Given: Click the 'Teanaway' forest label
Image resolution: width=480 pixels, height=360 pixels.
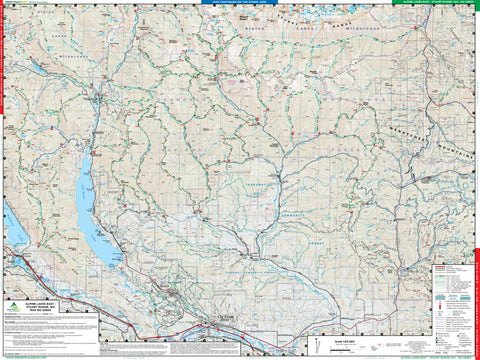Looking at the screenshot, I should [x=256, y=184].
